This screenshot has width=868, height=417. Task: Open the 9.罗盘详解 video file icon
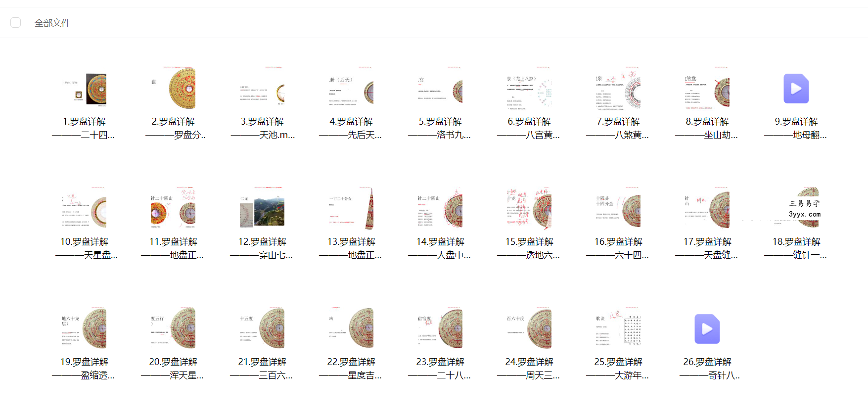click(796, 89)
